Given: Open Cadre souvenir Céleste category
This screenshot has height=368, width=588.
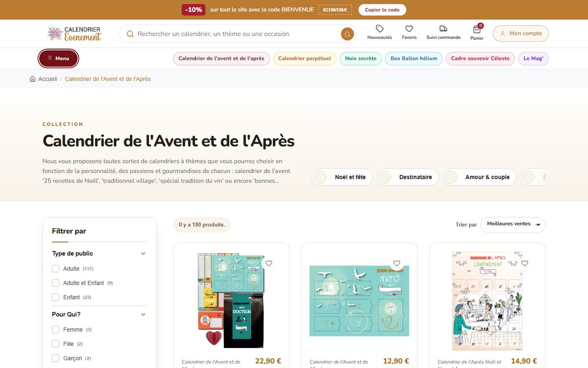Looking at the screenshot, I should pos(480,58).
